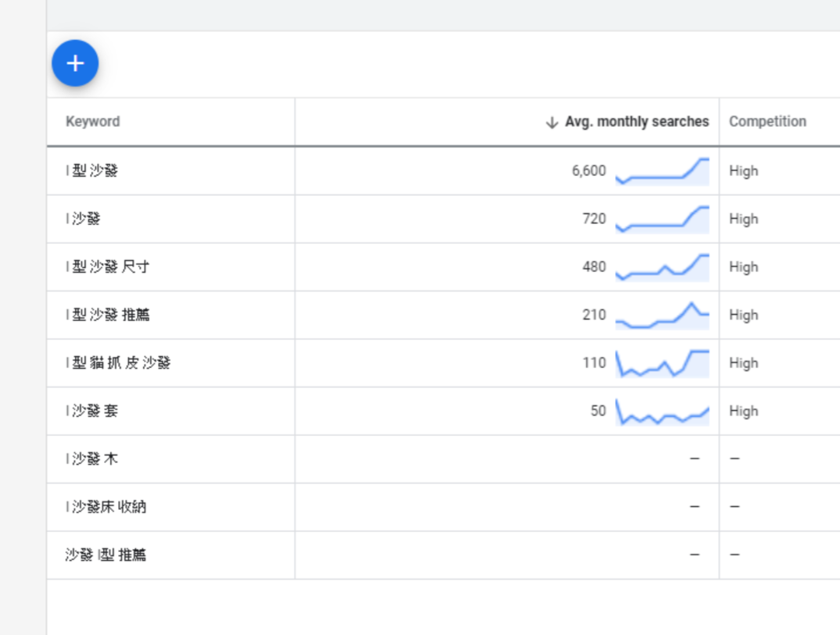Select keyword "l 型 貓 抓 皮 沙發"
The height and width of the screenshot is (635, 840).
pos(118,363)
